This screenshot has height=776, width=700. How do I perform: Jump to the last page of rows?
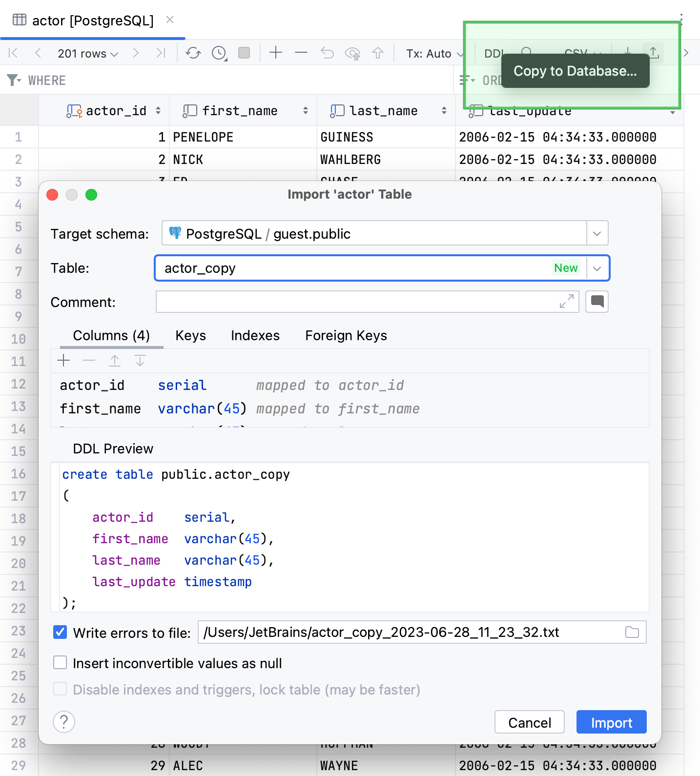click(161, 53)
